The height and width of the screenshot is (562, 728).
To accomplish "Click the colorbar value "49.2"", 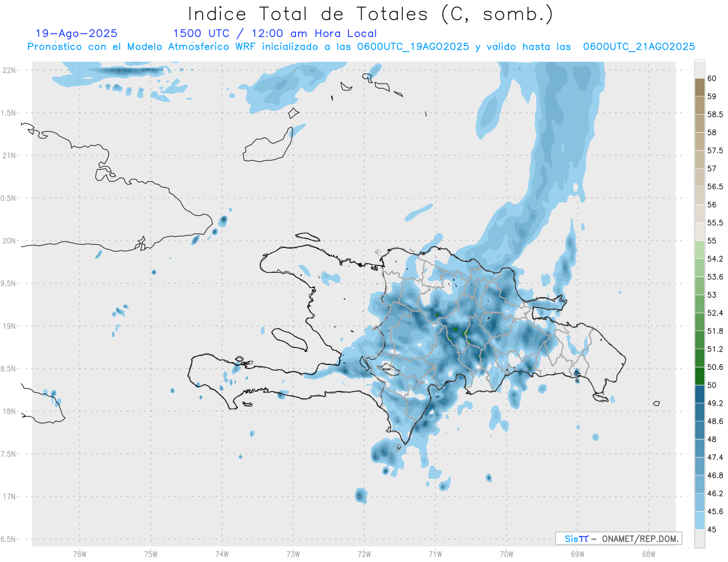I will click(x=715, y=403).
